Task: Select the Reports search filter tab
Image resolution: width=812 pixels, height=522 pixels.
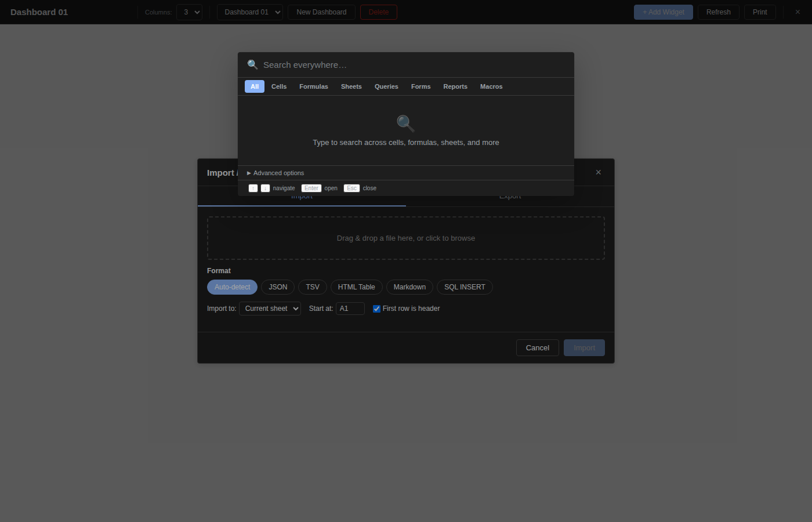Action: pyautogui.click(x=455, y=86)
